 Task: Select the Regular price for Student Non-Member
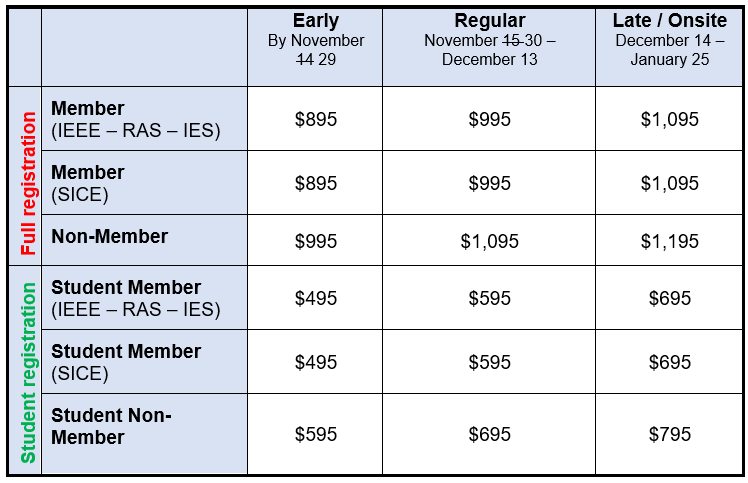point(489,434)
